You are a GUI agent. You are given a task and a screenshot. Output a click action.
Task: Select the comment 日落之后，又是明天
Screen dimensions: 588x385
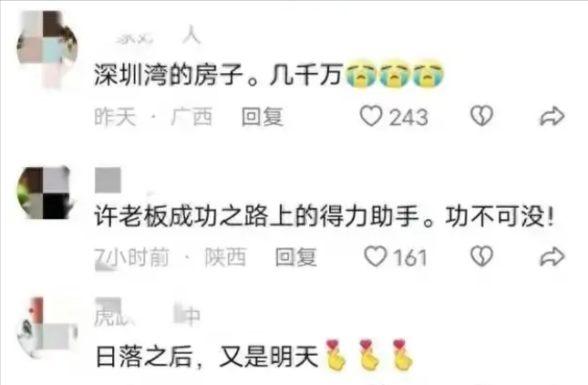(207, 356)
